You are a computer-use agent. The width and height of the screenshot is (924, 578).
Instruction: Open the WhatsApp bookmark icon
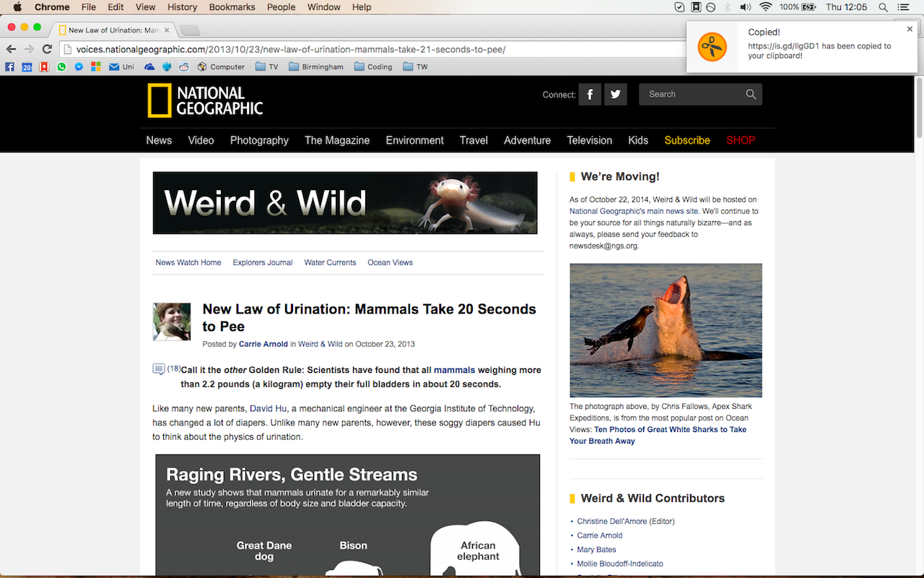click(x=61, y=66)
